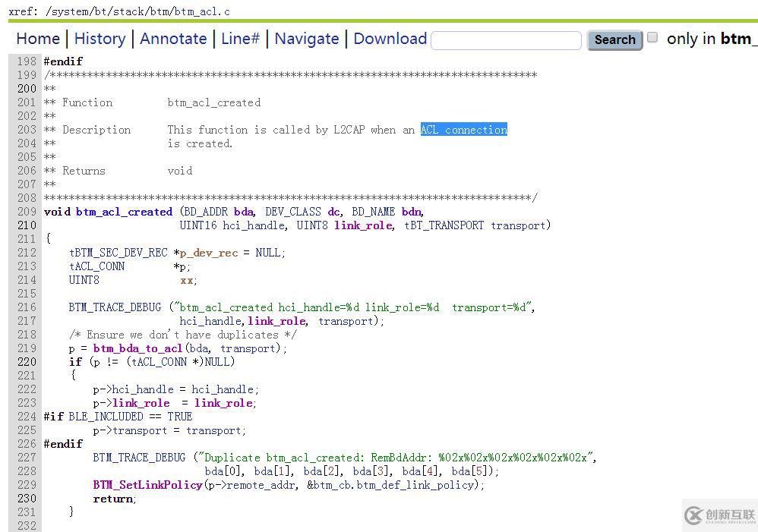Toggle Line# display
Viewport: 758px width, 532px height.
[240, 39]
